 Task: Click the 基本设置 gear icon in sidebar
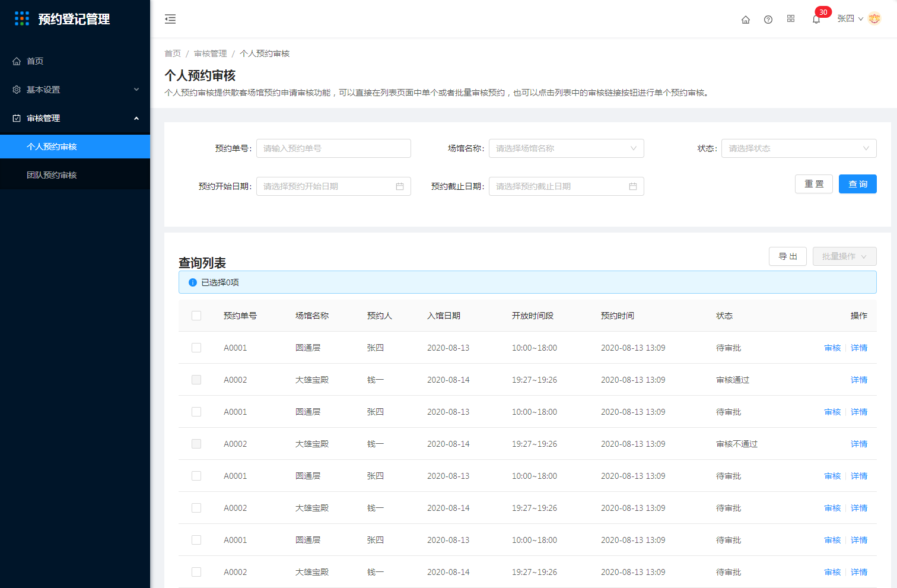(17, 90)
